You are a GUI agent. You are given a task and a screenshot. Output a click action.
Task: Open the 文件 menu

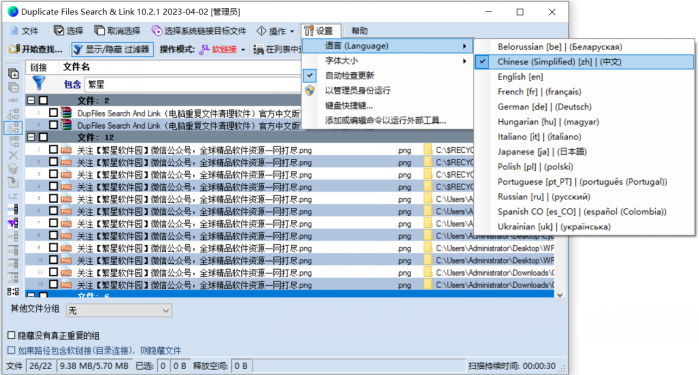[25, 31]
